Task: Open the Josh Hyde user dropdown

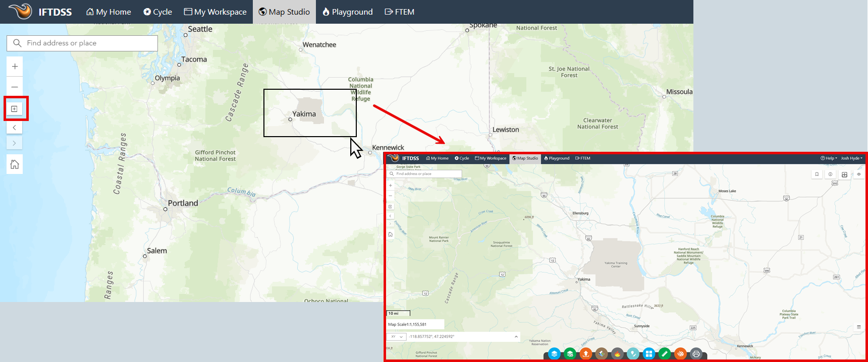Action: click(x=851, y=158)
